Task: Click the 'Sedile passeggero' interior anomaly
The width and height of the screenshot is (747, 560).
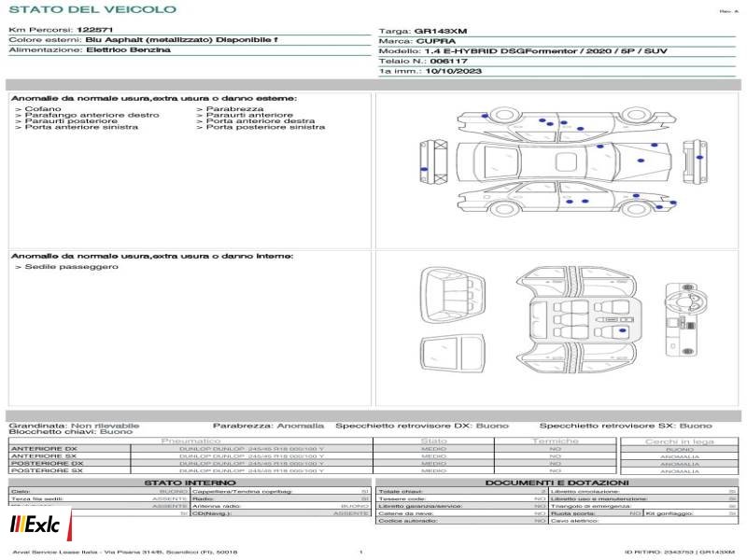Action: click(x=66, y=267)
